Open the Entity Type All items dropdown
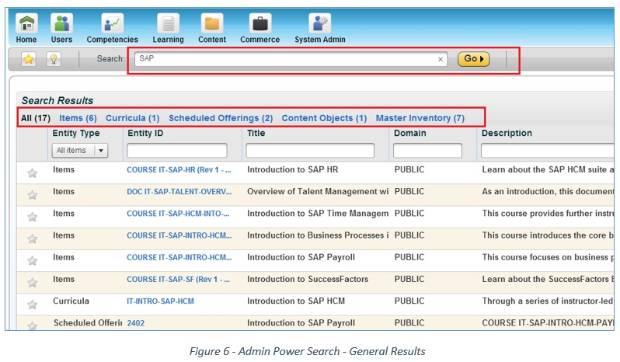This screenshot has height=362, width=620. [x=80, y=150]
